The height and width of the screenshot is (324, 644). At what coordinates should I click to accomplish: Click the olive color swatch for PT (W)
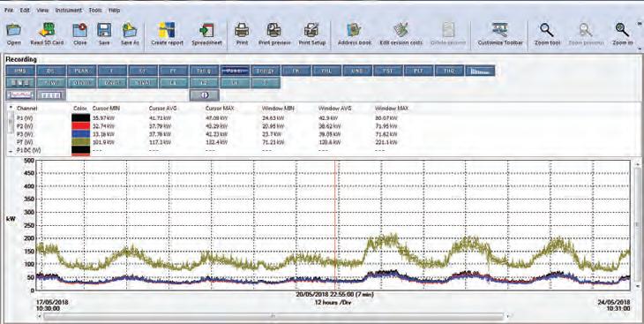(80, 142)
